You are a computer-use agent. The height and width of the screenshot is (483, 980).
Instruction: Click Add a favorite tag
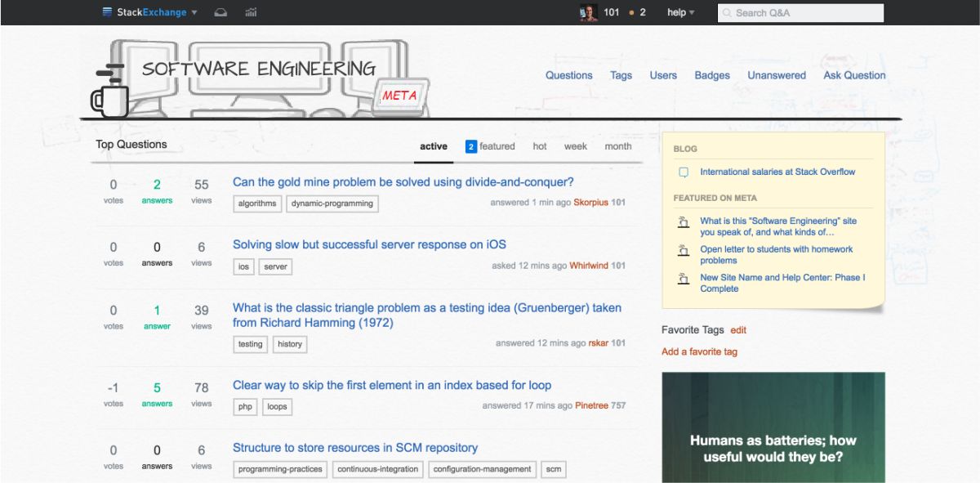pyautogui.click(x=699, y=351)
